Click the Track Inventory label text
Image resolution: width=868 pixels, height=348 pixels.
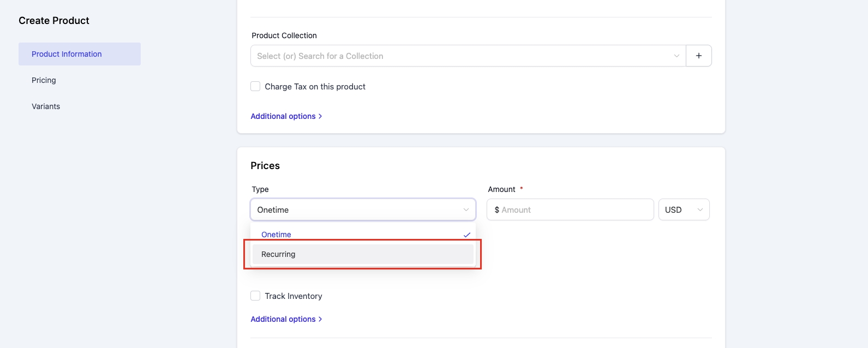tap(293, 296)
